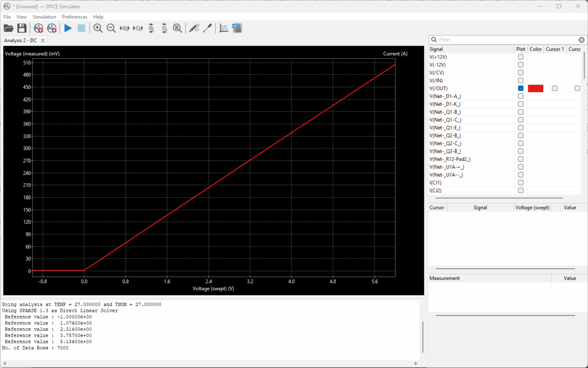Zoom in horizontally on the plot
This screenshot has height=368, width=588.
[x=124, y=28]
